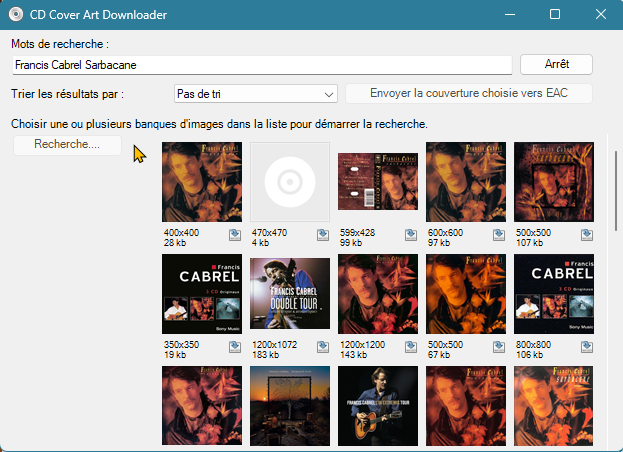Click the save icon beside 800x800 106 kb
The height and width of the screenshot is (452, 623).
click(587, 347)
